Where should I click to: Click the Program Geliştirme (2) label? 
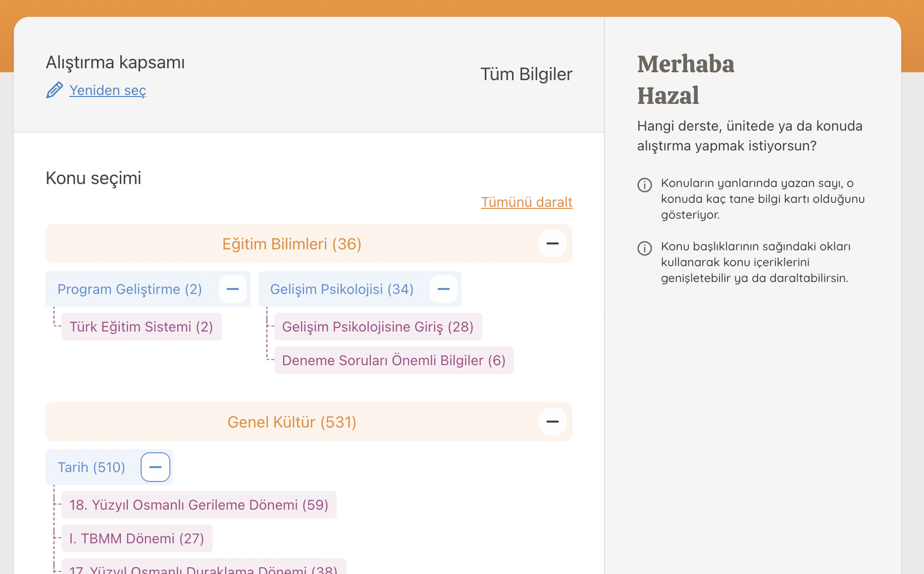pyautogui.click(x=130, y=289)
